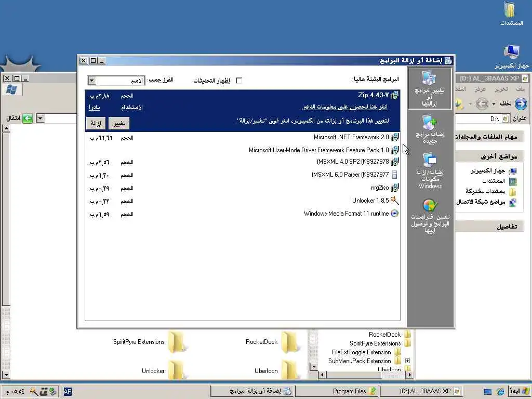Click the system tray clock
The width and height of the screenshot is (532, 399).
16,392
